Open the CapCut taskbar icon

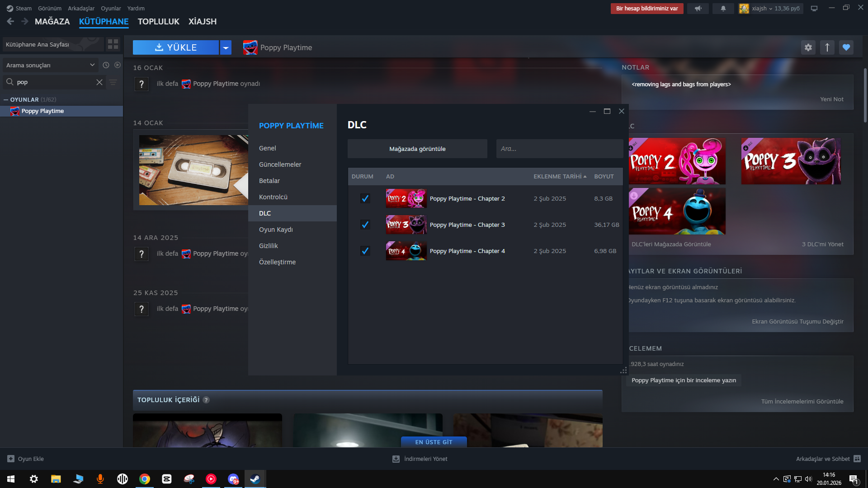(167, 479)
